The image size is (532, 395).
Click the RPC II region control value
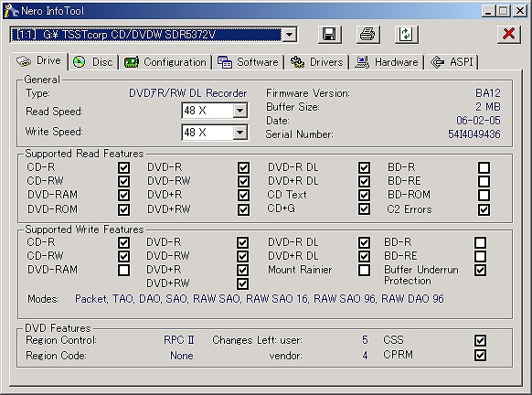click(179, 340)
